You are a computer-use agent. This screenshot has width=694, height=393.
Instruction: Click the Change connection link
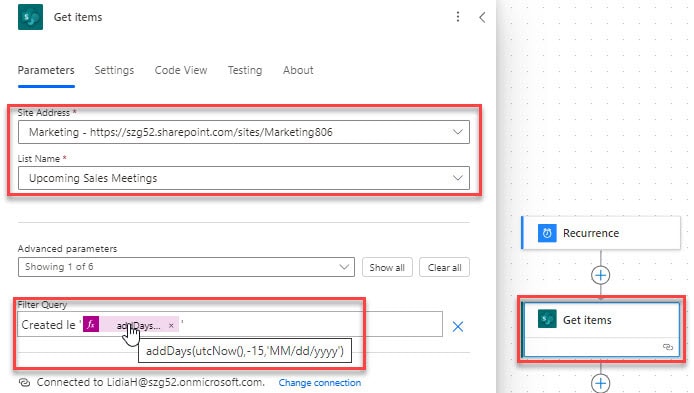click(x=320, y=382)
